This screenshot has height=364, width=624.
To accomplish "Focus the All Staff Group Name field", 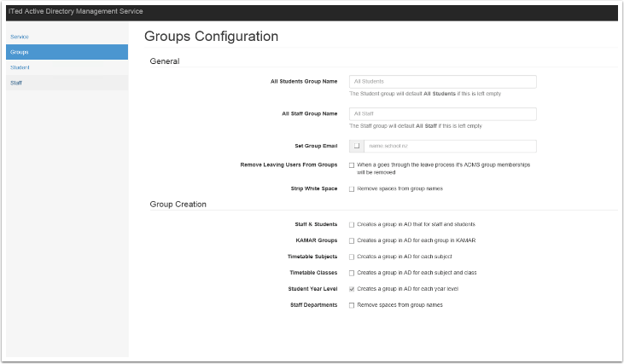I will tap(442, 113).
